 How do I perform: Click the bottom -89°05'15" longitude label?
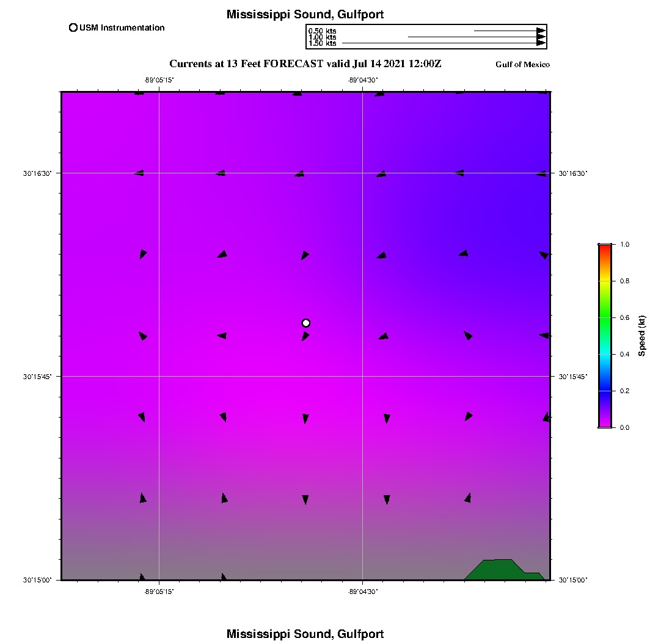159,590
